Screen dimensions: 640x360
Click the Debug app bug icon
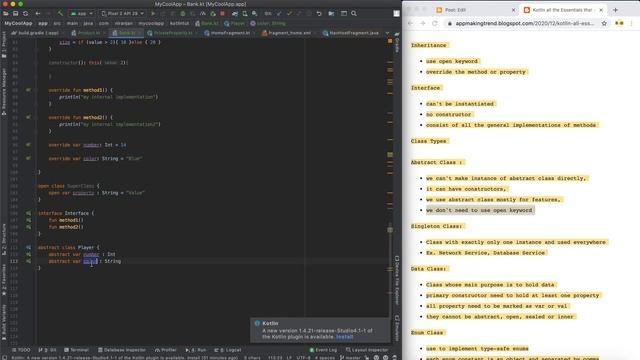183,13
